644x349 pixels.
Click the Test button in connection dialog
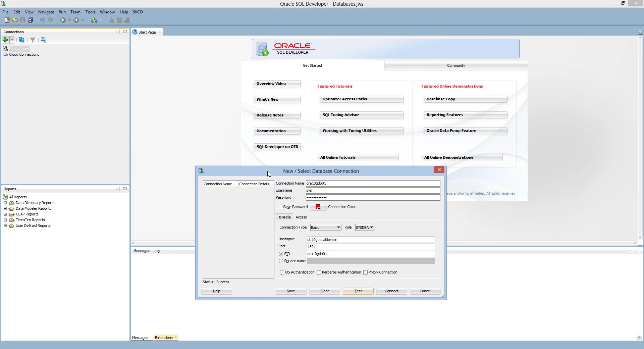358,291
